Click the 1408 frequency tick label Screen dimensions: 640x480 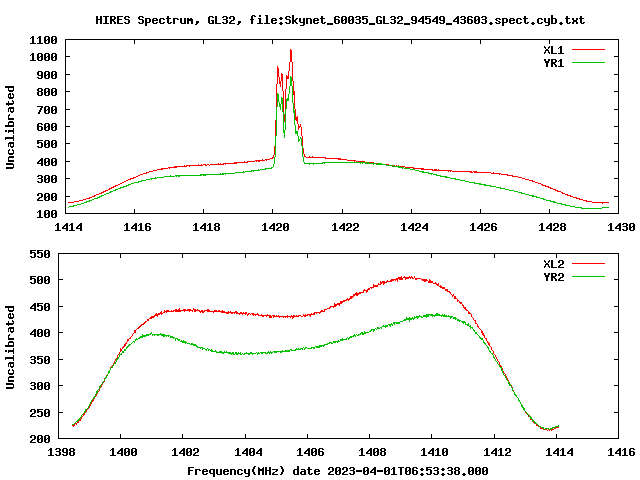point(372,452)
